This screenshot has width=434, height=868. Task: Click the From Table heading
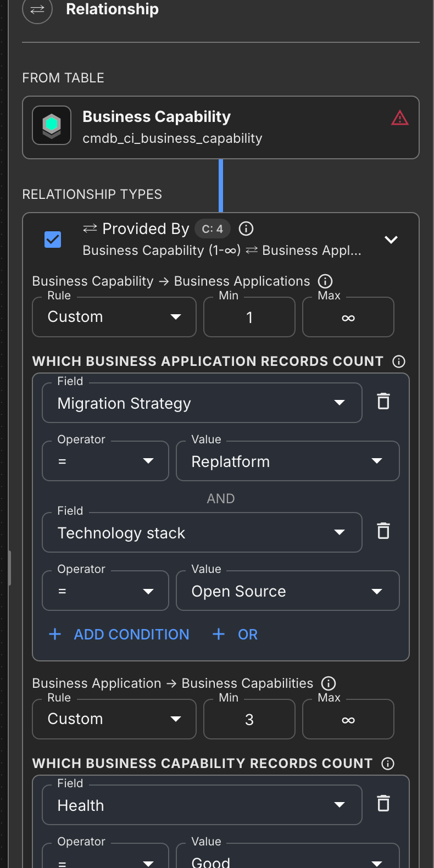(x=63, y=77)
